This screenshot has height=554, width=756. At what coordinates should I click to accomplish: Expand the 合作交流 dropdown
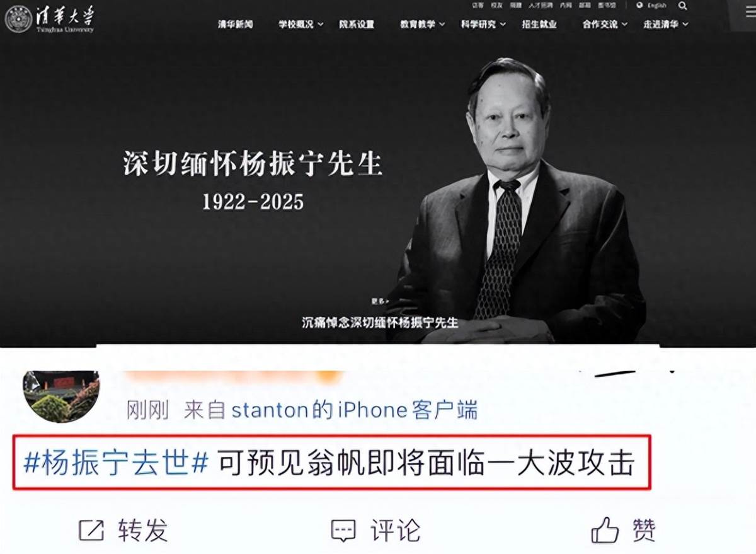click(605, 25)
